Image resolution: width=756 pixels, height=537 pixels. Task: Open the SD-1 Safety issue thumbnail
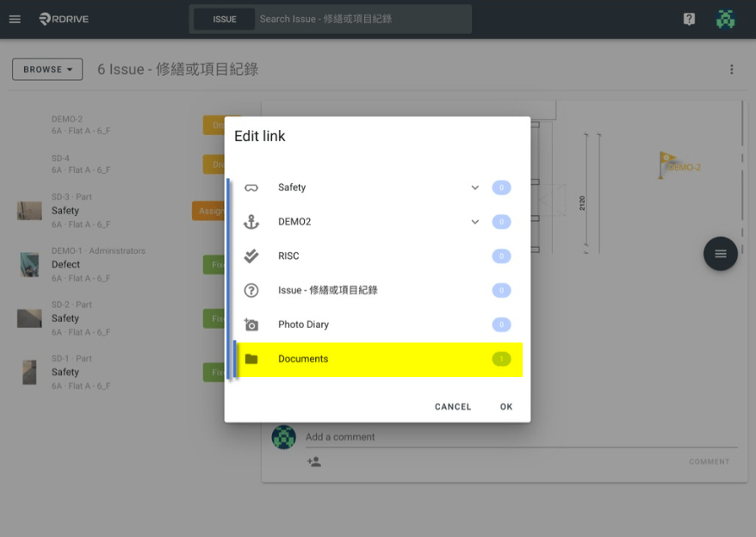(29, 372)
